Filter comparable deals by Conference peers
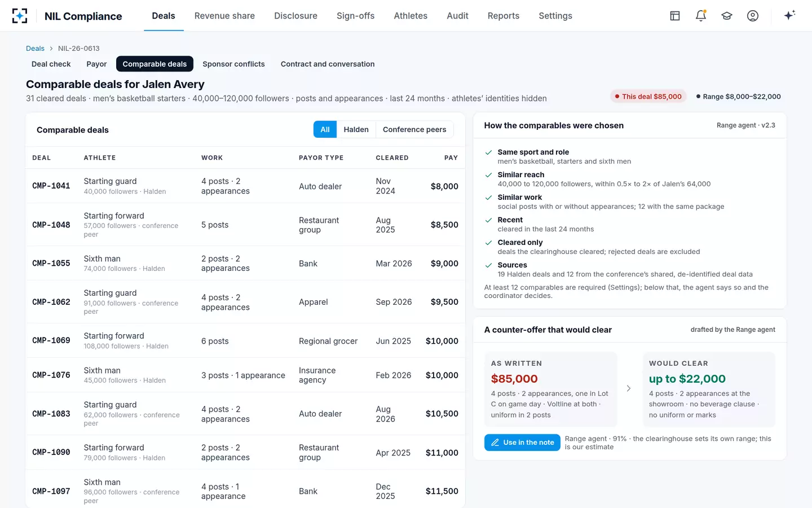This screenshot has height=508, width=812. (x=414, y=129)
